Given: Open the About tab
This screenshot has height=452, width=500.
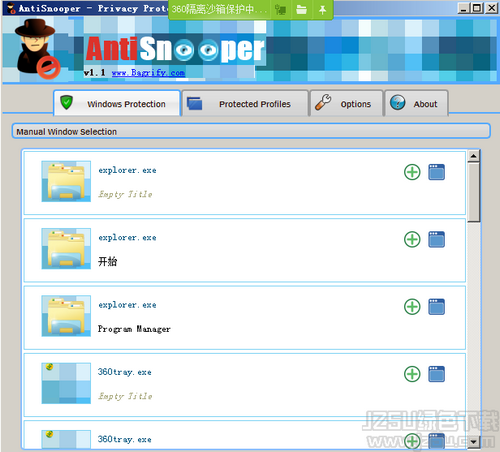Looking at the screenshot, I should (x=416, y=104).
